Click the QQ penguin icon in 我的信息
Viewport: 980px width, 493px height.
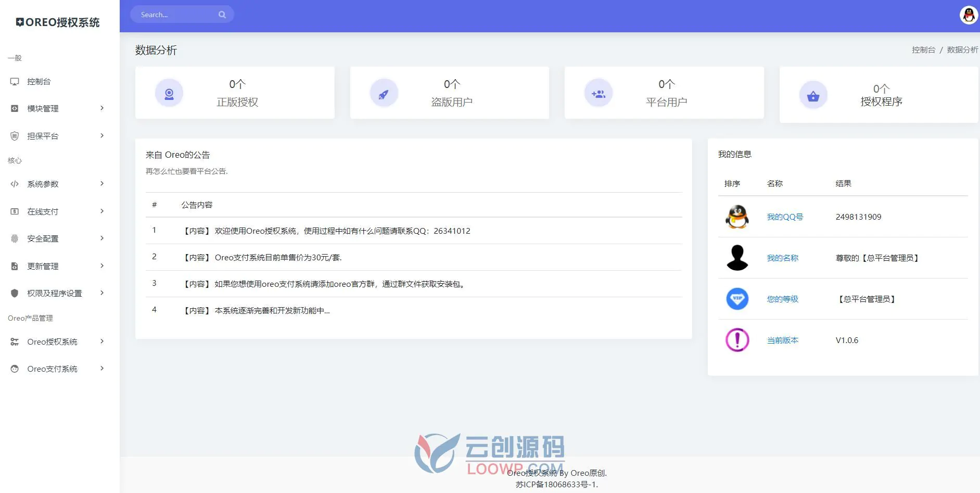point(737,217)
